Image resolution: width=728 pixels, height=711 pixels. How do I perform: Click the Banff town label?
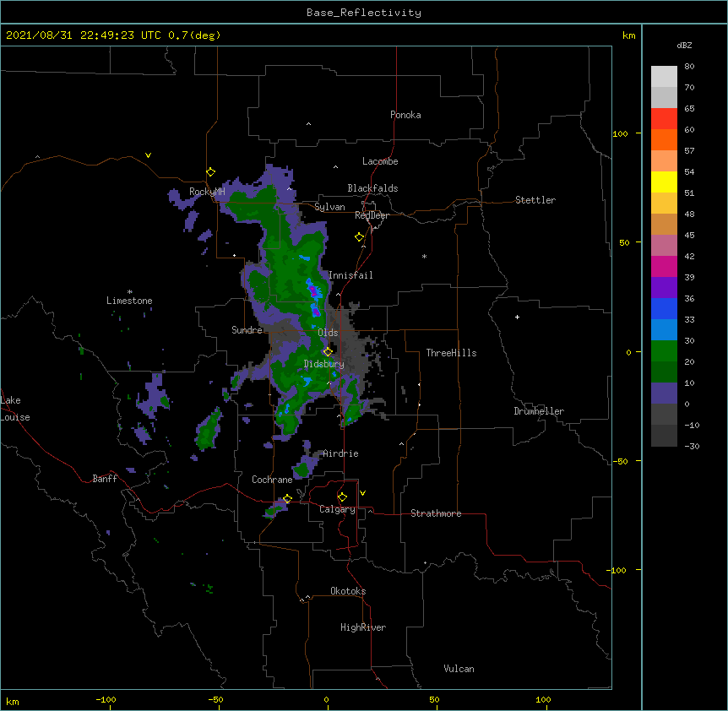coord(105,479)
